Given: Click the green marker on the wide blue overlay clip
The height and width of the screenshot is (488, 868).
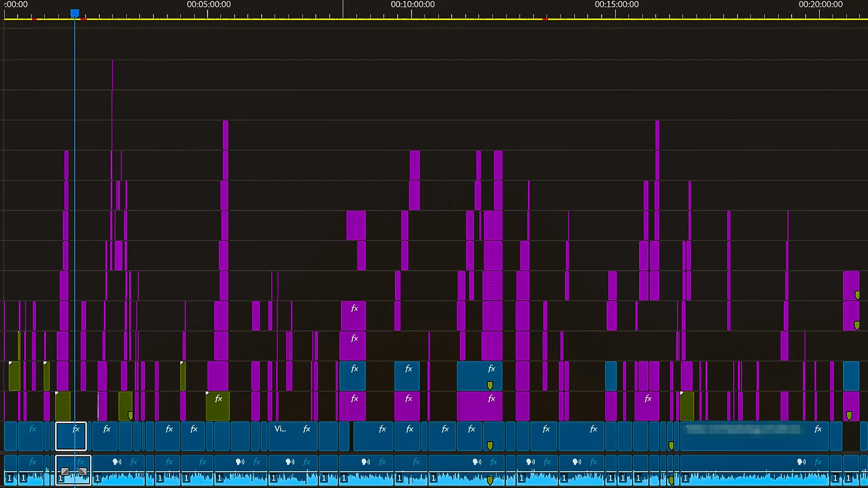Looking at the screenshot, I should (x=490, y=385).
